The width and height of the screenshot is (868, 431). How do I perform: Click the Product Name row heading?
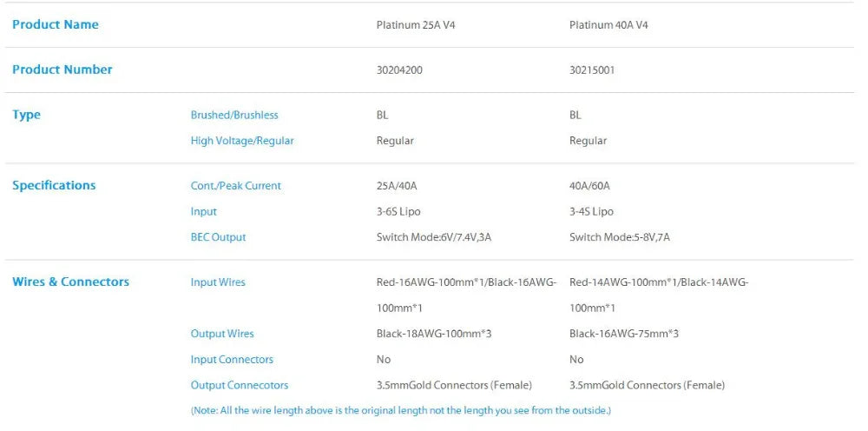click(x=56, y=24)
